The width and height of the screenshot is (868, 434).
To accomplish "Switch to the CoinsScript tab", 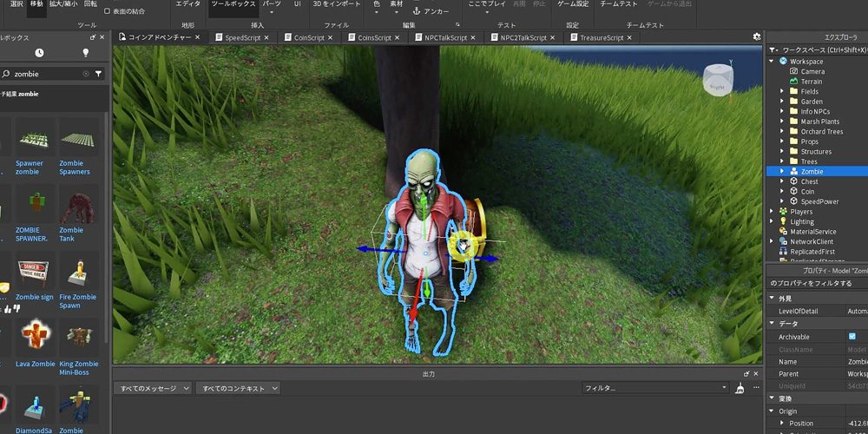I will point(375,37).
